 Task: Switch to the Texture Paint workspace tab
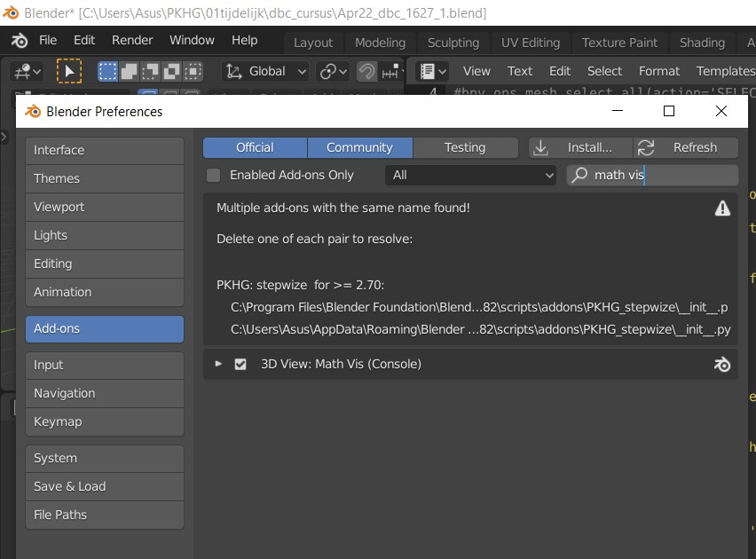coord(619,43)
